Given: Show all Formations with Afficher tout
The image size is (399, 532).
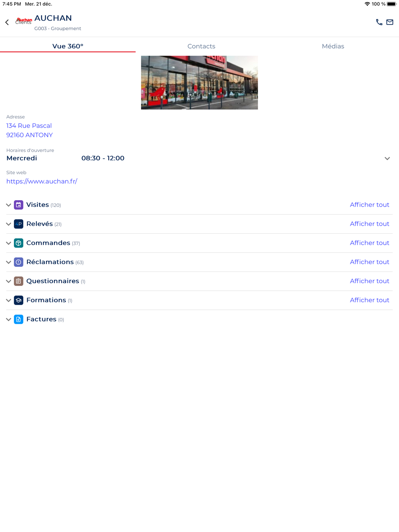Looking at the screenshot, I should pos(369,300).
